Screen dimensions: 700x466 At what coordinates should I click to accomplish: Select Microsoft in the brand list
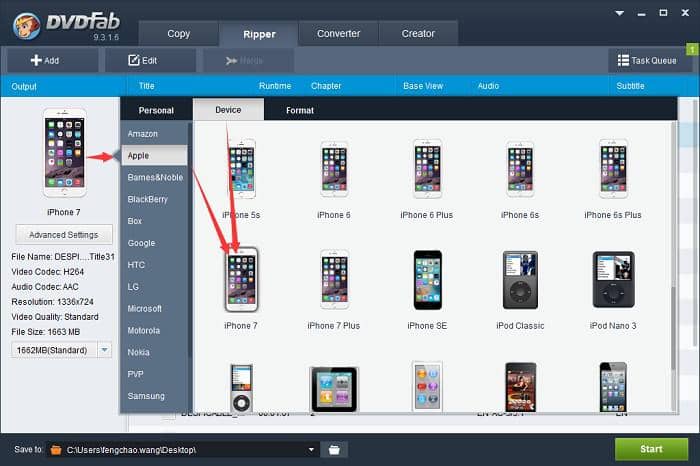[x=154, y=308]
